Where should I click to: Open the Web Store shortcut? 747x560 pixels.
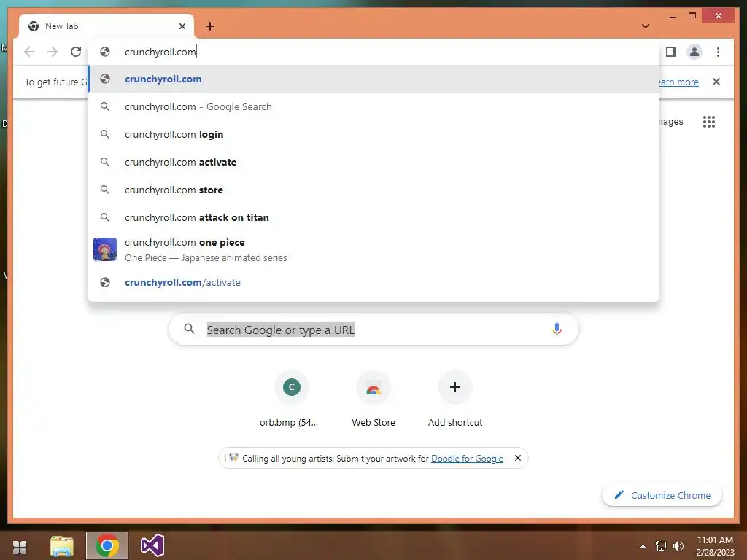[x=373, y=400]
